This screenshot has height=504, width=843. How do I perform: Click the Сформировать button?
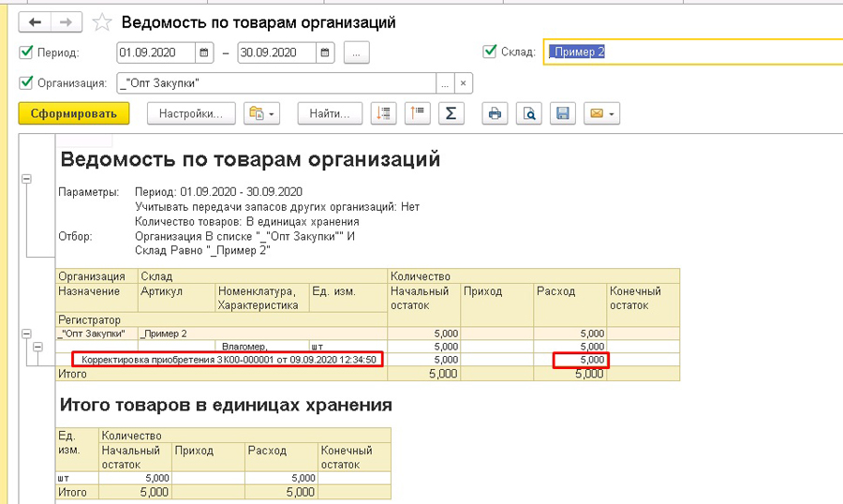coord(74,114)
